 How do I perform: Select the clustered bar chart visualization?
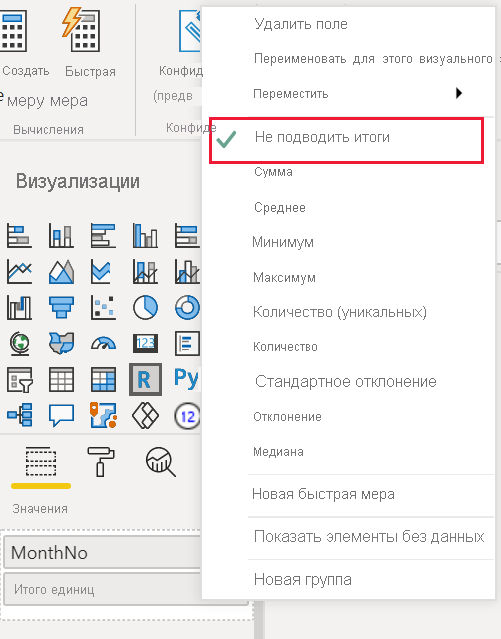pos(103,236)
